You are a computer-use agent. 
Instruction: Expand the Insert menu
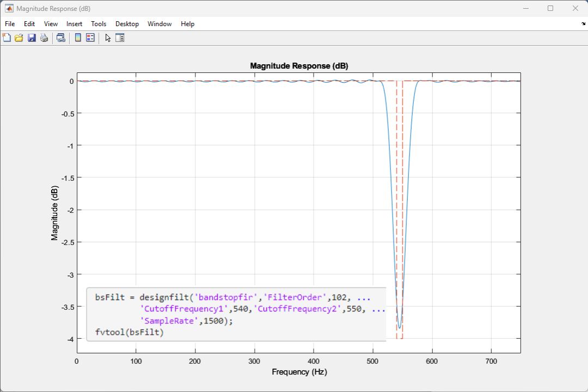75,24
